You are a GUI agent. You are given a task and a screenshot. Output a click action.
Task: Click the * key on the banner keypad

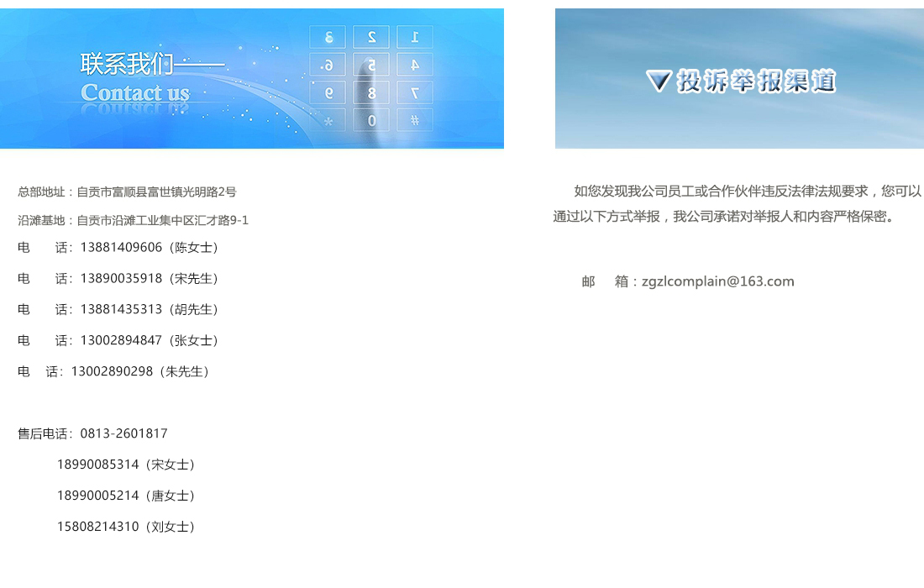tap(328, 121)
